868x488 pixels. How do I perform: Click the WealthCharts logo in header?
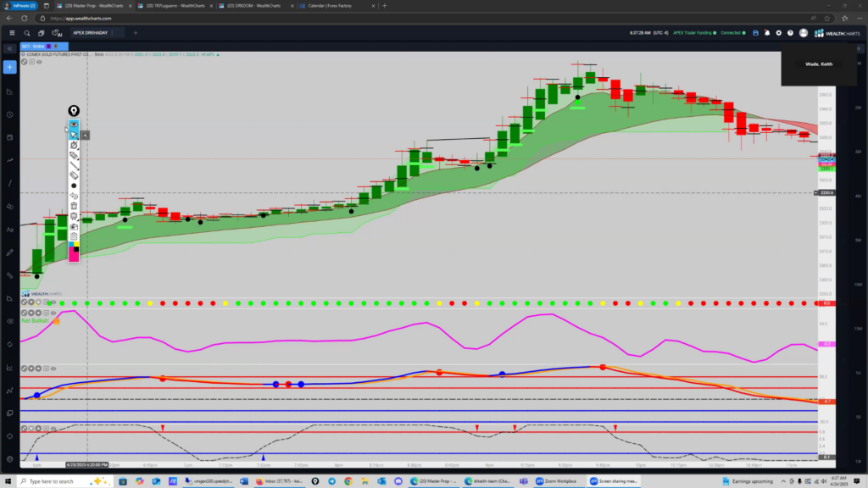tap(837, 33)
